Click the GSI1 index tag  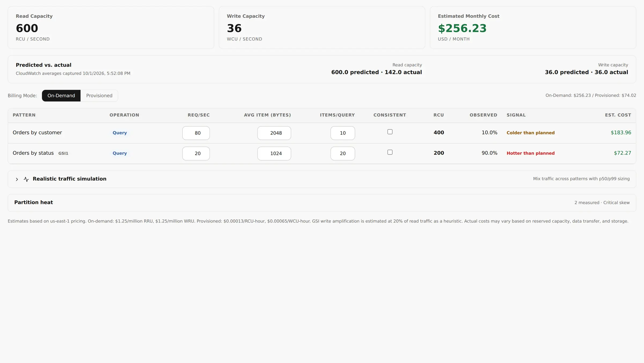tap(63, 153)
